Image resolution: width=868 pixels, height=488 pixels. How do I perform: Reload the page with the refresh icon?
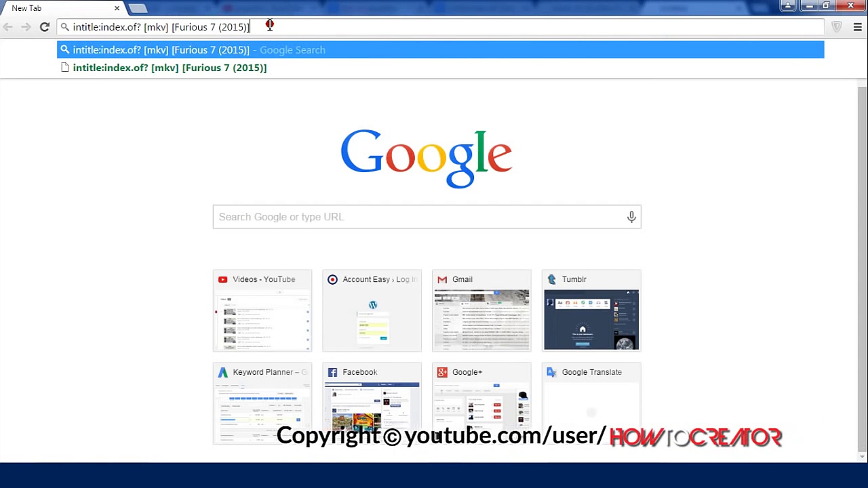pyautogui.click(x=44, y=27)
